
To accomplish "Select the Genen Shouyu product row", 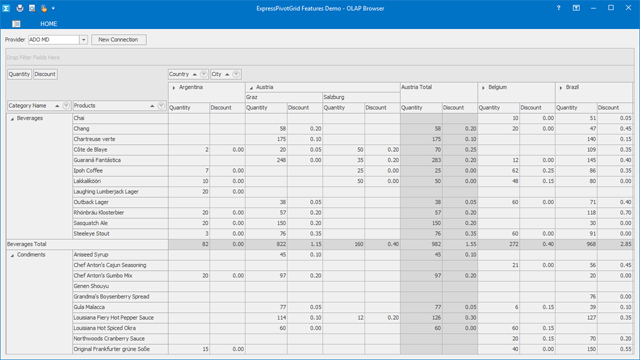I will tap(120, 286).
